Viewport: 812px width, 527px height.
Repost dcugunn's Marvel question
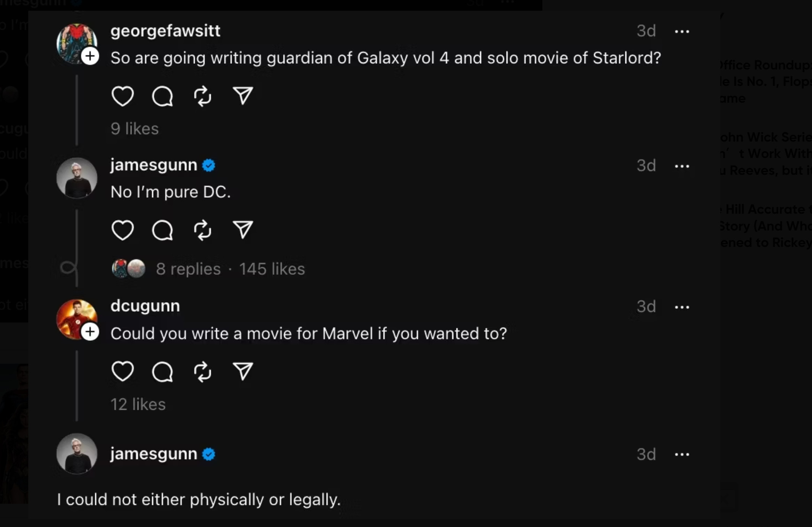pyautogui.click(x=202, y=371)
